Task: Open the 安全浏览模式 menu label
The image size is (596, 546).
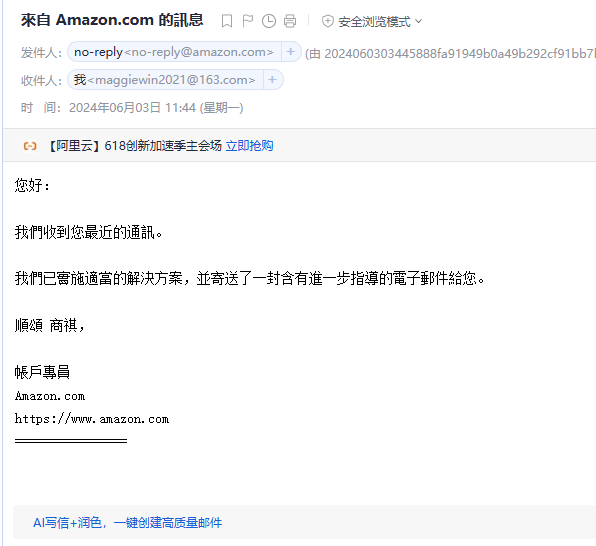Action: pos(374,22)
